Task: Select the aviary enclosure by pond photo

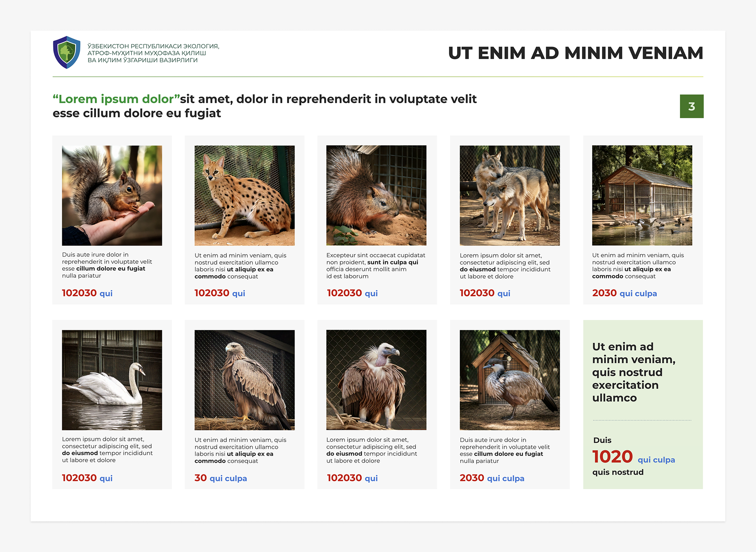Action: point(642,195)
